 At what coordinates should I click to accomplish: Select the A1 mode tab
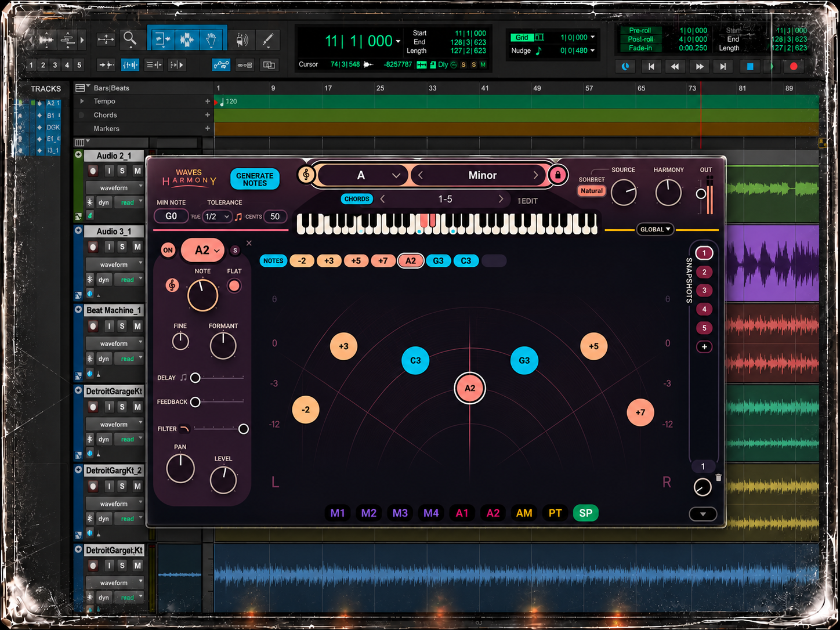pyautogui.click(x=462, y=513)
